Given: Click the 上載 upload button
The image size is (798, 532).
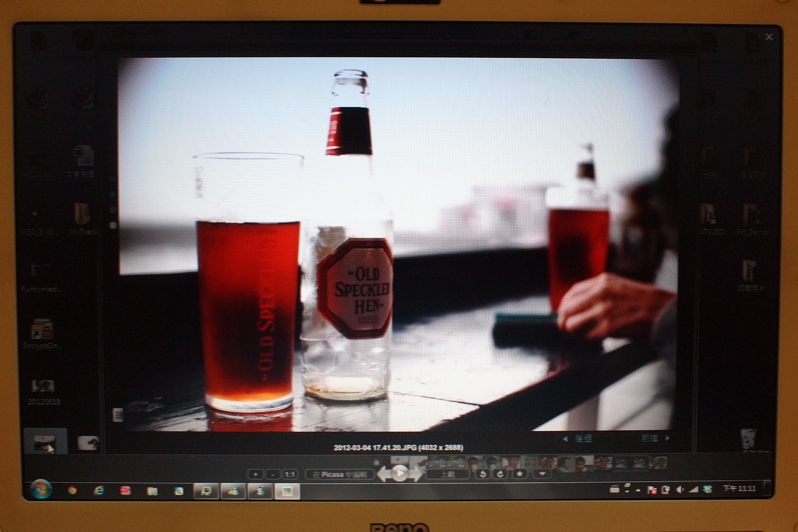Looking at the screenshot, I should 448,474.
